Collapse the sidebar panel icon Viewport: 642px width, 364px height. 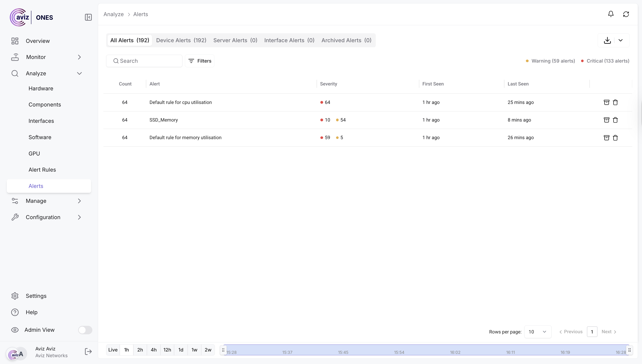coord(88,17)
